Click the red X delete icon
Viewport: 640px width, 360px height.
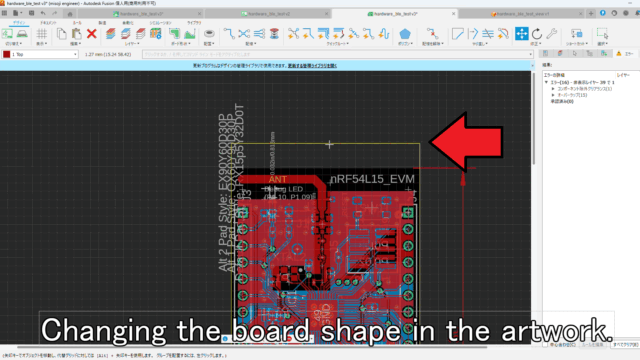tap(92, 33)
